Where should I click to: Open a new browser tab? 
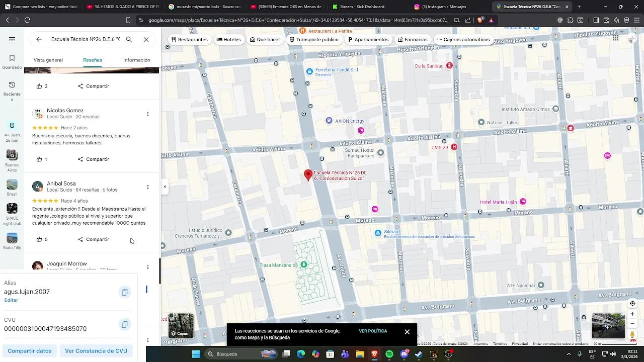coord(579,7)
